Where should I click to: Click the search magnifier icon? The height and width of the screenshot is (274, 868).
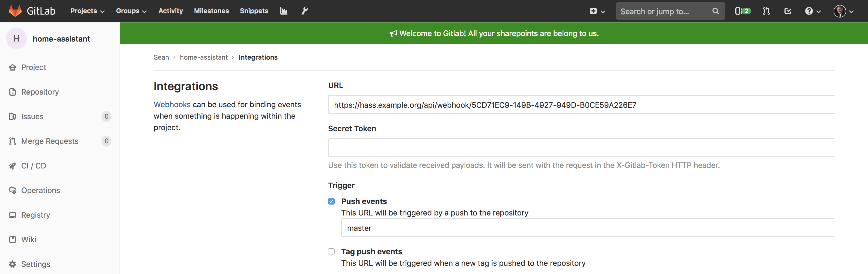click(x=715, y=11)
